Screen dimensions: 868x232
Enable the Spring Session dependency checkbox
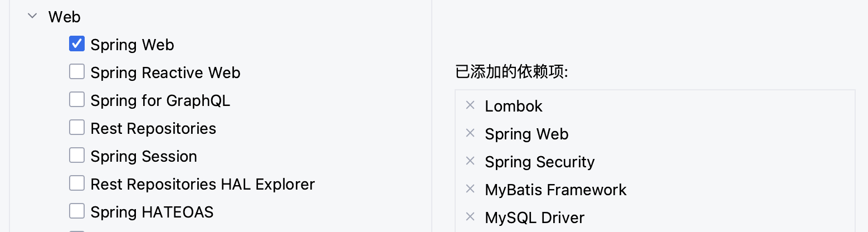pyautogui.click(x=77, y=156)
